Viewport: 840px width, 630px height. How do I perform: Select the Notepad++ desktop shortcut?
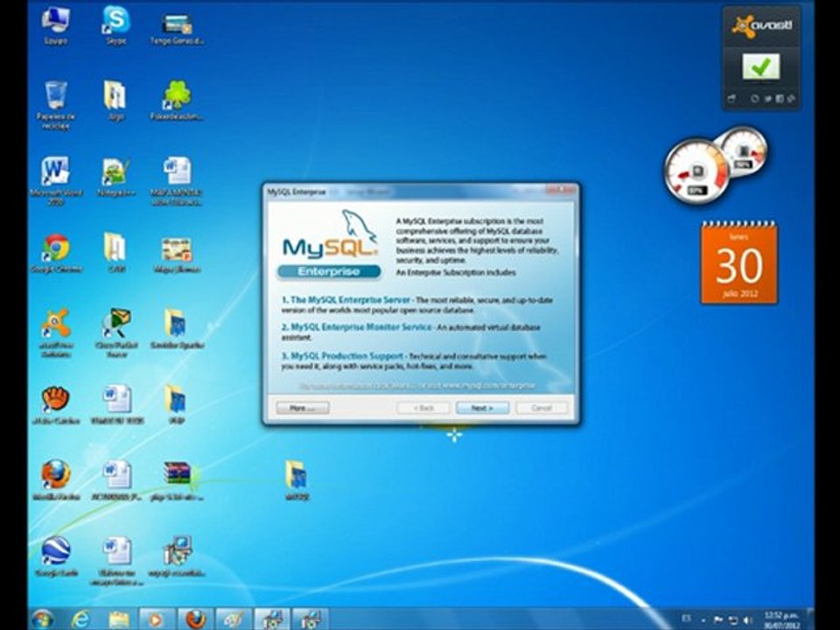point(115,177)
